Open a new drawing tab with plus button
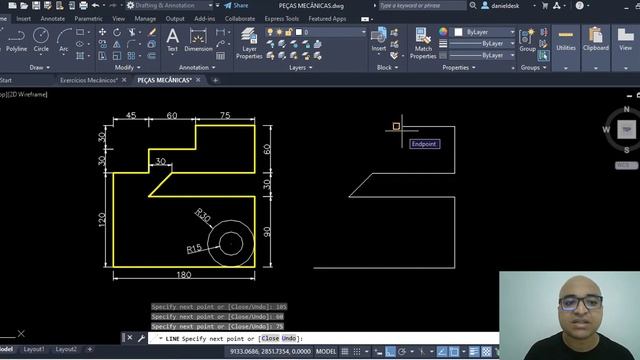 pos(215,80)
